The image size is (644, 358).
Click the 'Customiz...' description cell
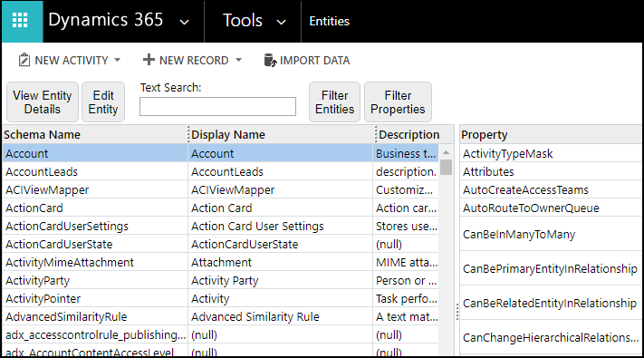point(406,189)
